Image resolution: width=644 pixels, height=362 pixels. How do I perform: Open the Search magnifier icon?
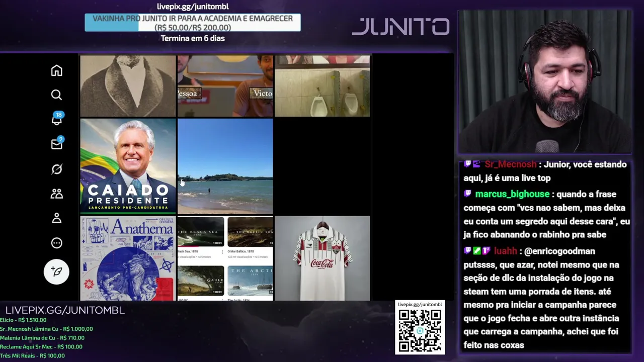click(x=56, y=95)
